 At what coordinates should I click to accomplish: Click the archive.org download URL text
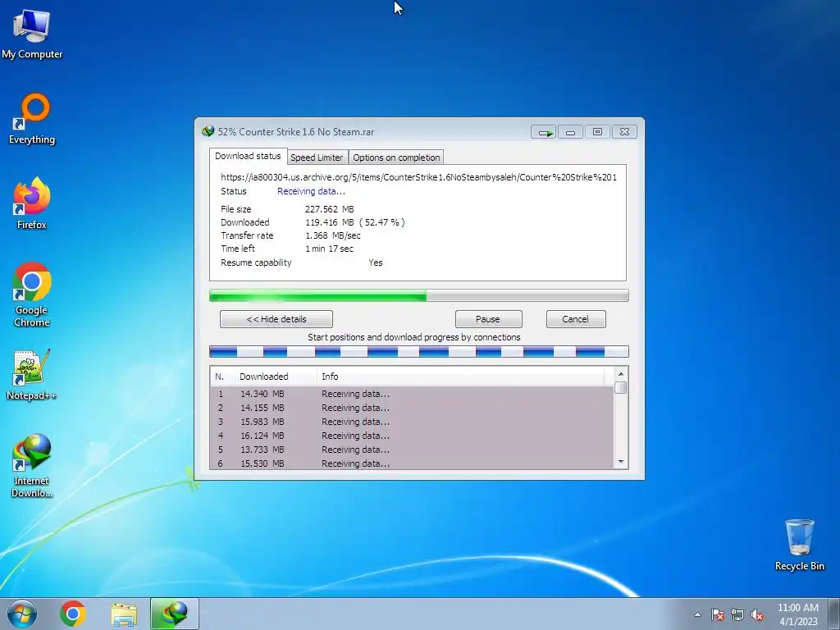pos(418,177)
